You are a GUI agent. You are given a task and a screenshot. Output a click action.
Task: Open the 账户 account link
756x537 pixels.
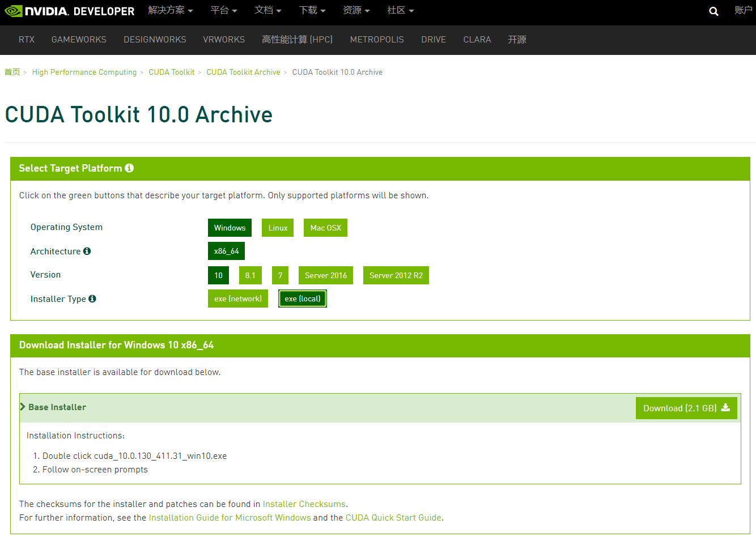[x=744, y=10]
